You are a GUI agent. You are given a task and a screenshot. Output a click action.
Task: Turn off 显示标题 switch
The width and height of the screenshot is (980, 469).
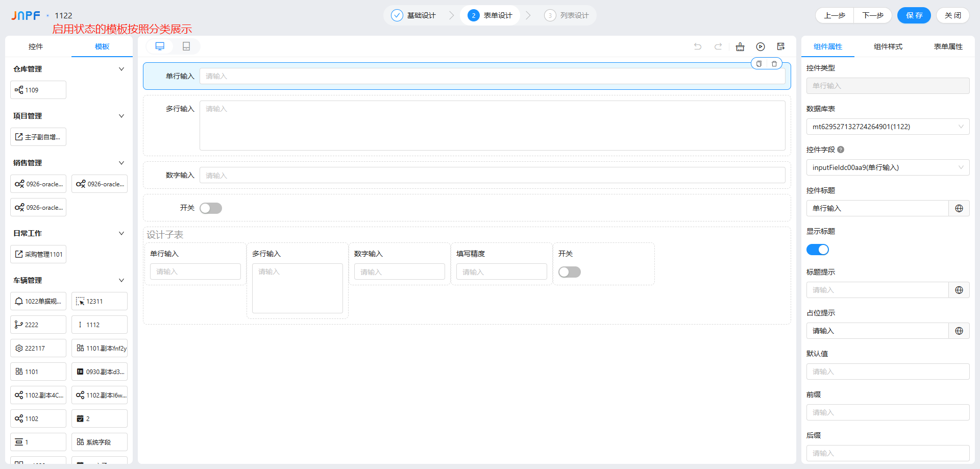click(818, 250)
